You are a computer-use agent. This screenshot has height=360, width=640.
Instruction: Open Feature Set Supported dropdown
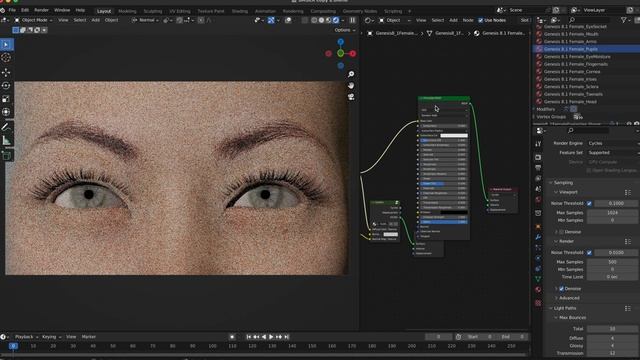pos(613,153)
